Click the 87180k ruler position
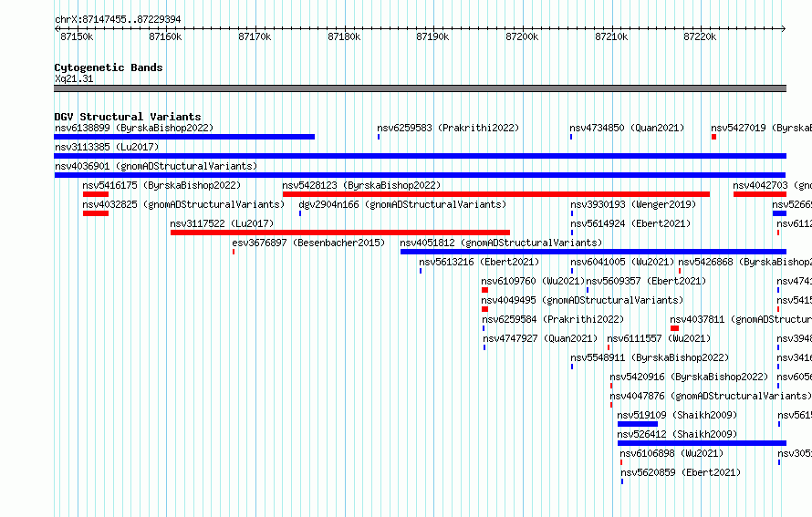This screenshot has width=812, height=517. coord(344,36)
